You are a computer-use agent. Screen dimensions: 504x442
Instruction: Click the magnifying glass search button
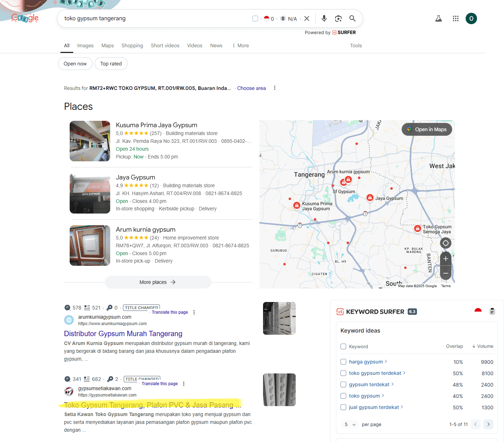click(x=352, y=18)
